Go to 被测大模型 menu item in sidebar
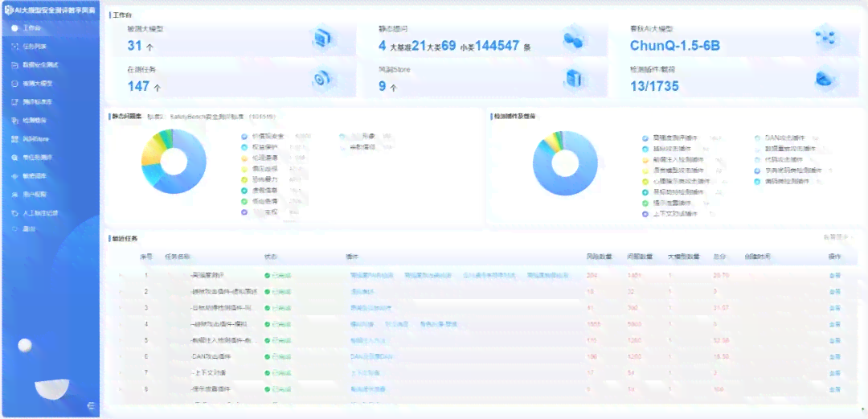 tap(37, 84)
